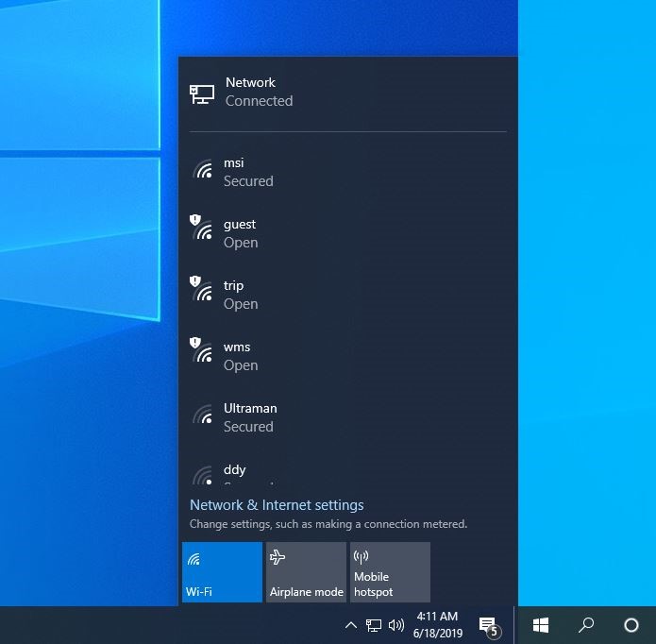Open taskbar Search magnifier

click(x=586, y=625)
